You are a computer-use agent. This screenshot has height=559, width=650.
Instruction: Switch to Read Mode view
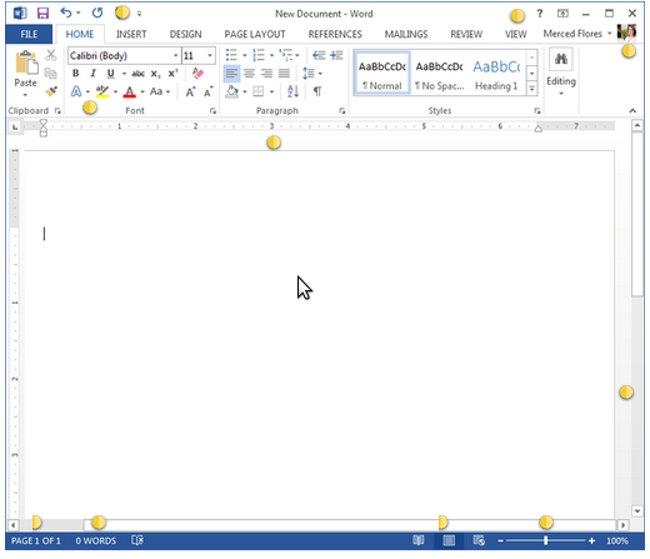(x=419, y=540)
